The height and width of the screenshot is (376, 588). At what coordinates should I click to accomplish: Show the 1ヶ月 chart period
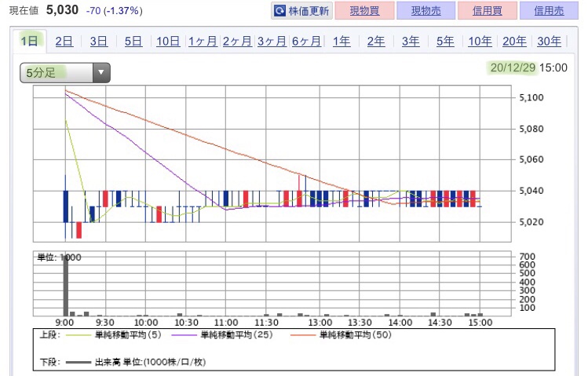tap(203, 41)
